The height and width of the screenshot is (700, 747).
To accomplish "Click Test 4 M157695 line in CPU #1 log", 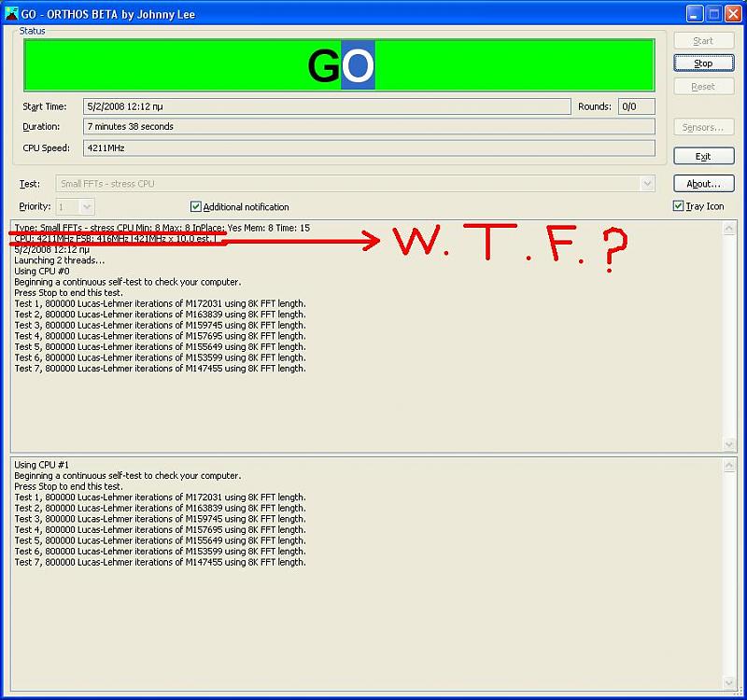I will tap(160, 529).
